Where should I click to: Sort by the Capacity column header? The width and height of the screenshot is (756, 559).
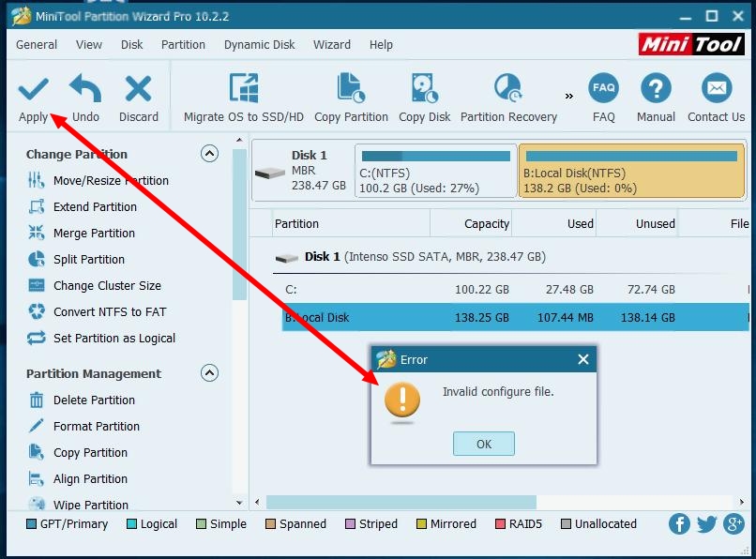click(x=471, y=224)
